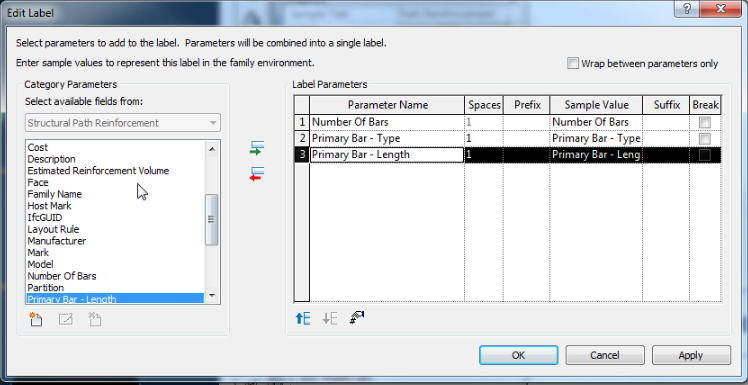Click the Spaces column header
This screenshot has width=748, height=385.
pyautogui.click(x=484, y=105)
